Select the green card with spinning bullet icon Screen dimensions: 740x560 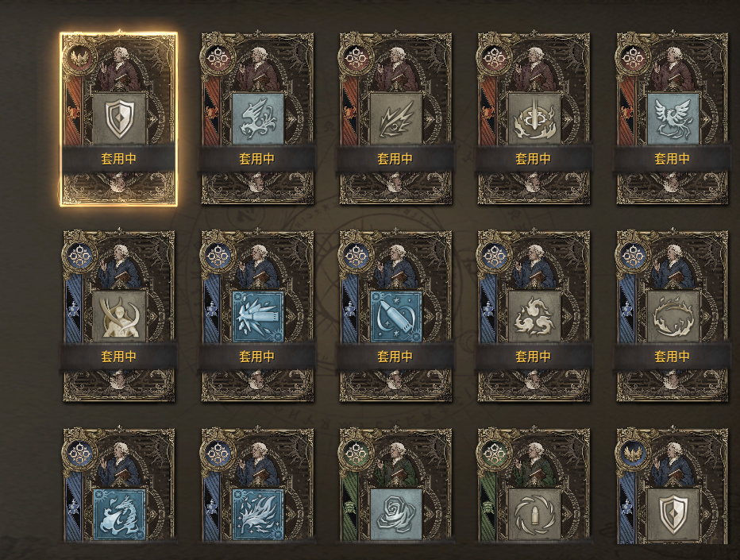[x=534, y=485]
